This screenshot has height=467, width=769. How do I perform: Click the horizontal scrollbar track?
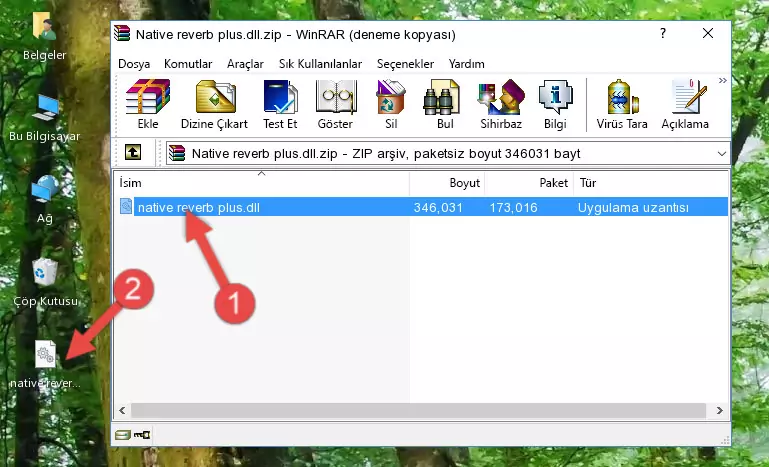pos(418,410)
